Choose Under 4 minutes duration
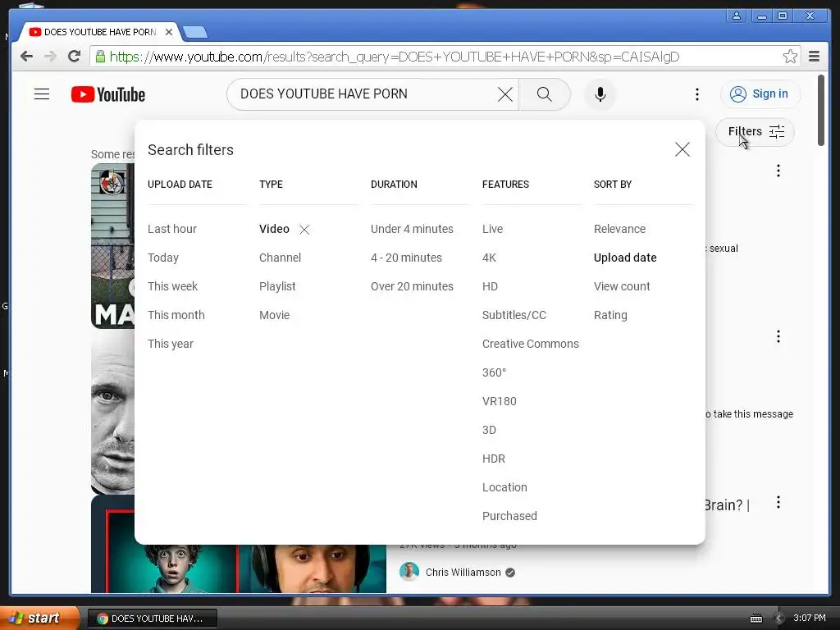The width and height of the screenshot is (840, 630). pos(412,230)
